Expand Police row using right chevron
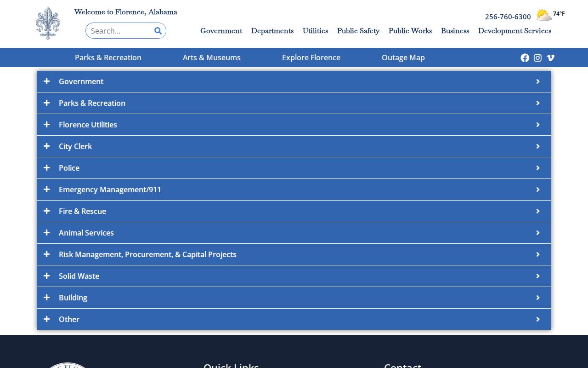 click(x=537, y=168)
